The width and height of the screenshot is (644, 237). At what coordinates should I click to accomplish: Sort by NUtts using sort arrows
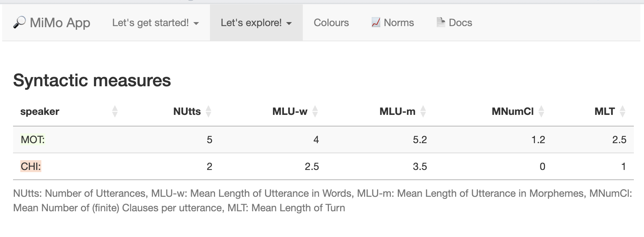(209, 111)
